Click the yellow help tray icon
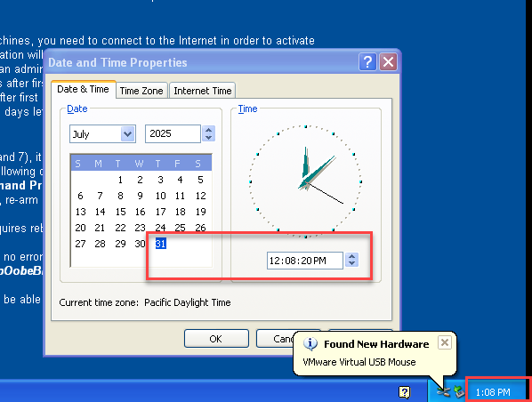 click(x=405, y=392)
